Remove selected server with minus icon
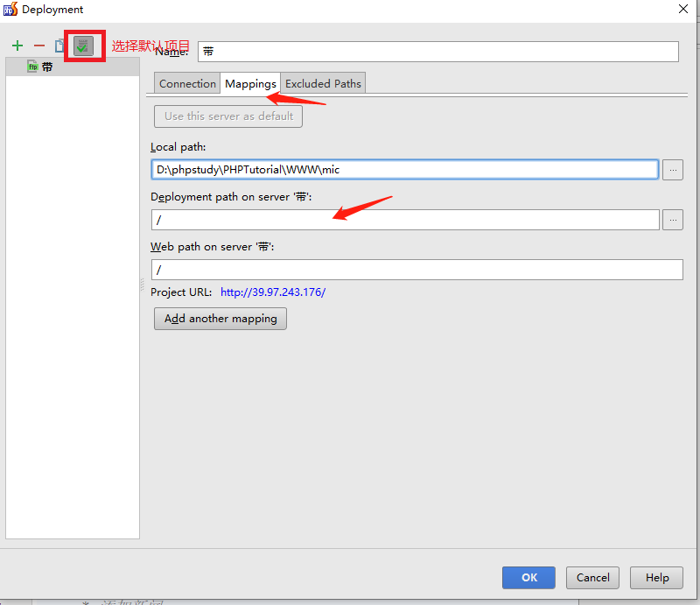The image size is (700, 605). pos(39,46)
